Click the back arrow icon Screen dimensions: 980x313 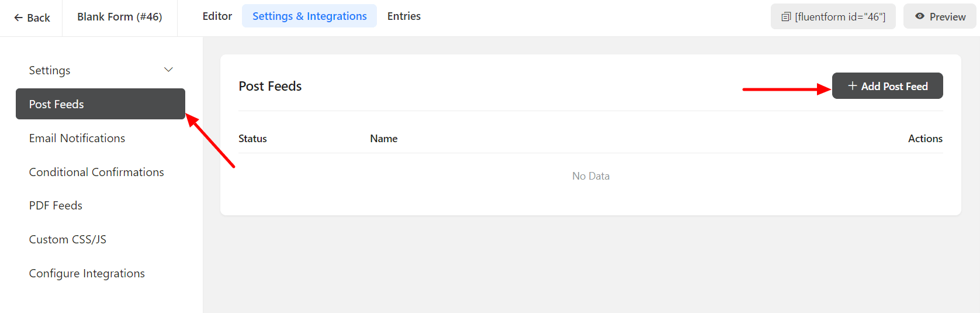pos(18,18)
